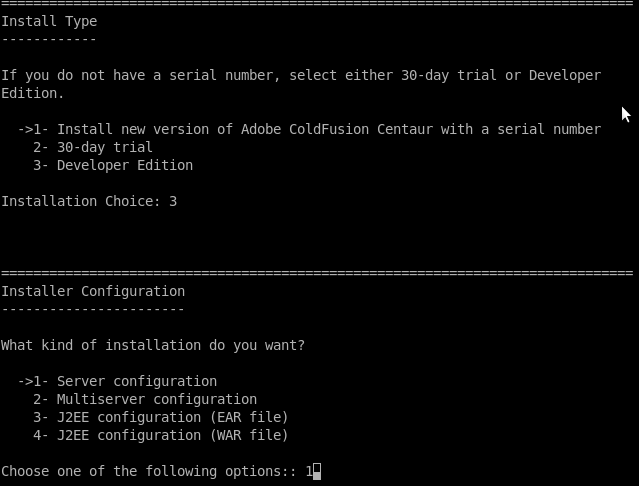Screen dimensions: 639x486
Task: Click 'What kind of installation do you want?'
Action: [x=153, y=345]
